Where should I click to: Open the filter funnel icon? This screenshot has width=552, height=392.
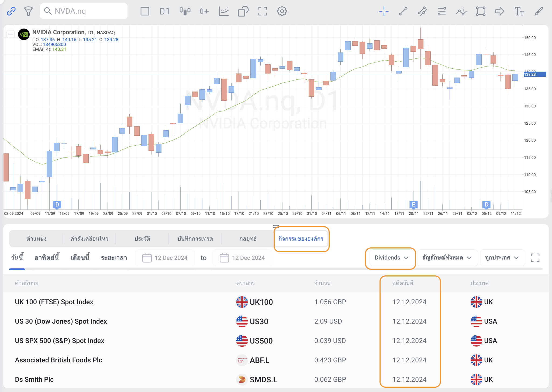click(x=28, y=11)
